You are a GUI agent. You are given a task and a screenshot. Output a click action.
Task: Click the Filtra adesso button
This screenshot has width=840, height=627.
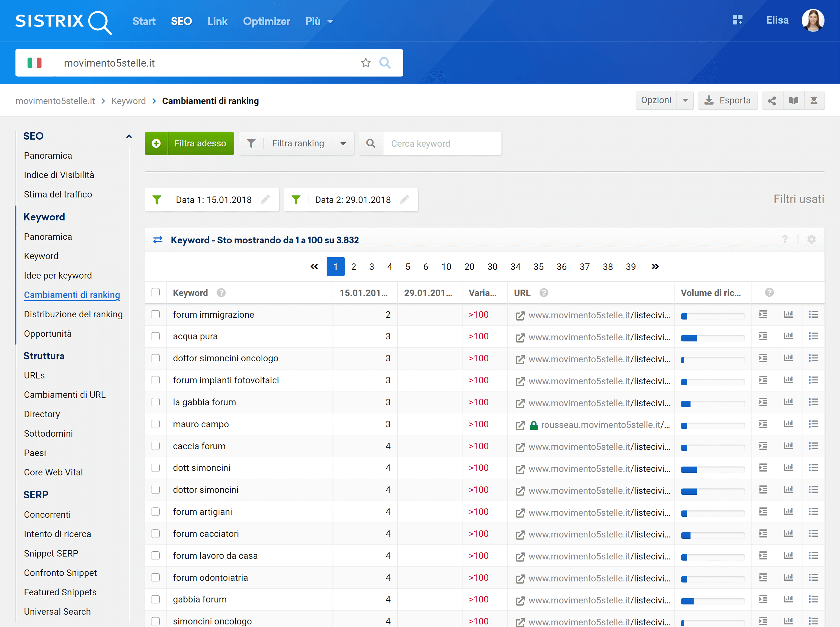189,143
